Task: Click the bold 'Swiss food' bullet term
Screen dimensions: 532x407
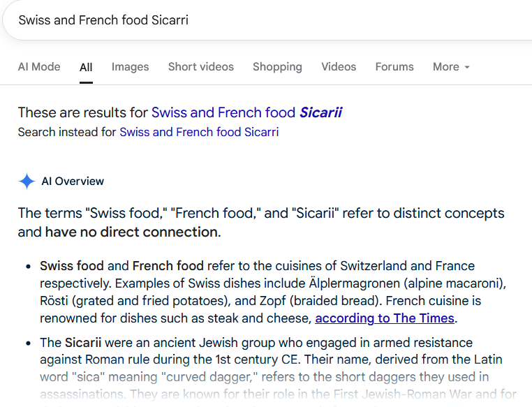Action: 72,266
